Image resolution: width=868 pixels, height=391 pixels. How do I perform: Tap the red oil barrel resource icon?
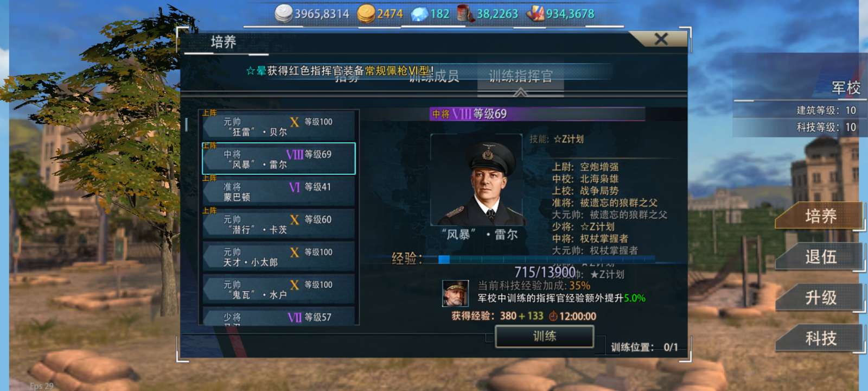(465, 14)
